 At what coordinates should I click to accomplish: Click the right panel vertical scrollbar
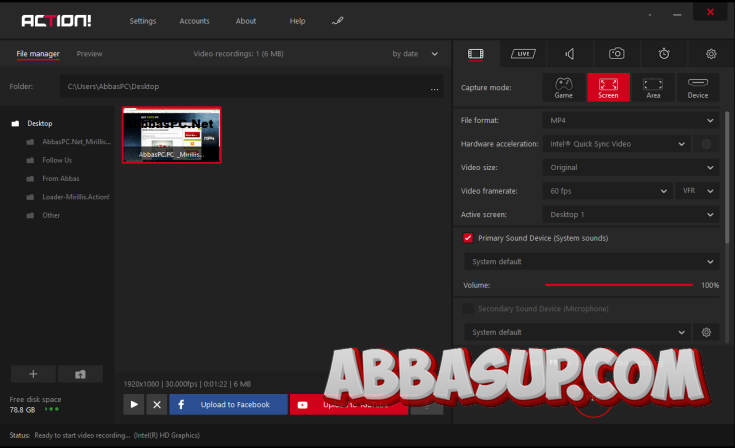[727, 178]
